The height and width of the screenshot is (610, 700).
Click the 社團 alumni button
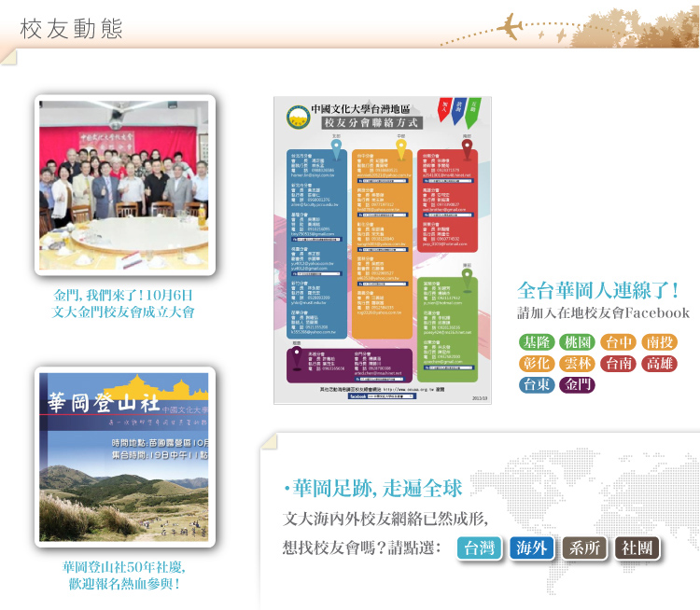click(637, 548)
